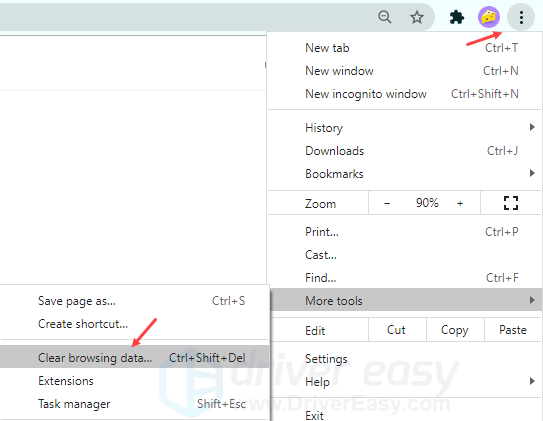Select Clear browsing data
This screenshot has height=421, width=543.
[x=134, y=358]
